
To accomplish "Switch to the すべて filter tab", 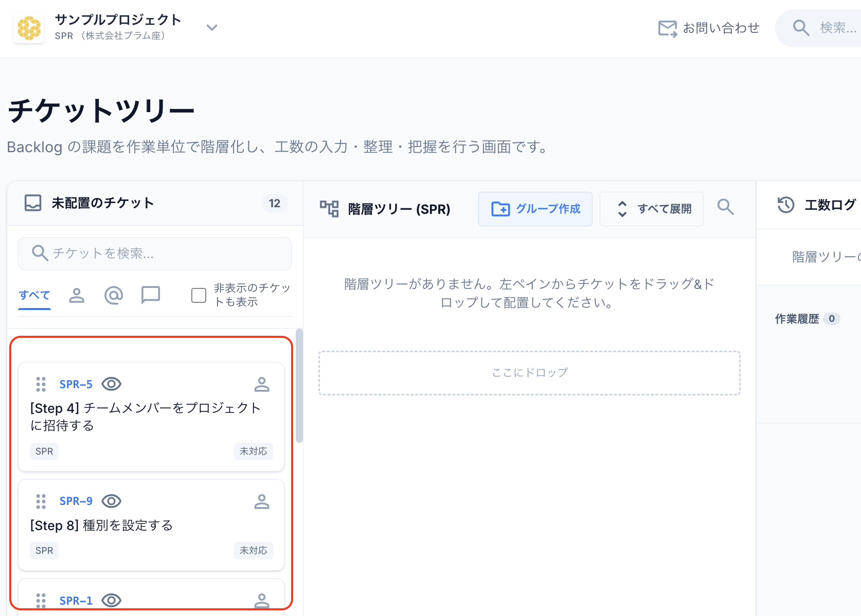I will [34, 294].
